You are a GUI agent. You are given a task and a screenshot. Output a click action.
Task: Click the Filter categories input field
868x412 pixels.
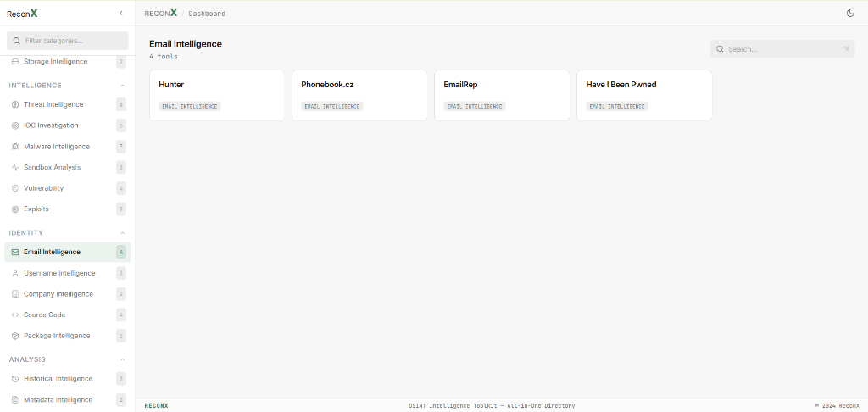pyautogui.click(x=68, y=41)
